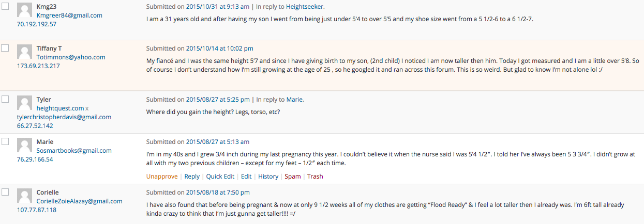Mark Marie's comment as Spam
The image size is (644, 224).
[x=293, y=177]
